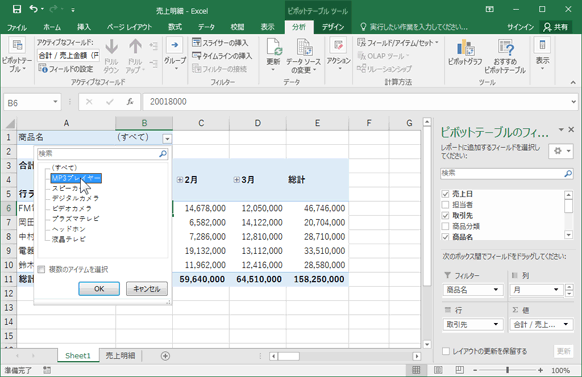582x377 pixels.
Task: Click フィールドの設定 icon
Action: (43, 68)
